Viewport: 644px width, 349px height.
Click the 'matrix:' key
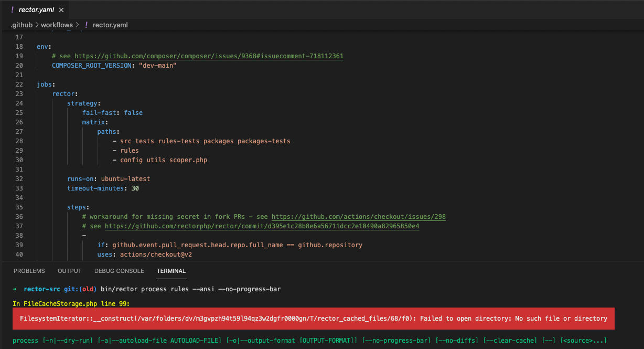point(95,122)
